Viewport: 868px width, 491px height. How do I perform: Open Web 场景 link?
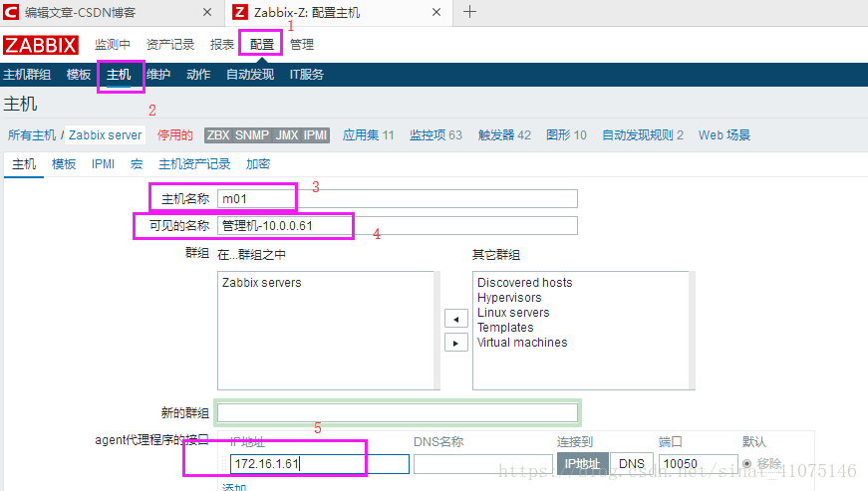coord(724,134)
